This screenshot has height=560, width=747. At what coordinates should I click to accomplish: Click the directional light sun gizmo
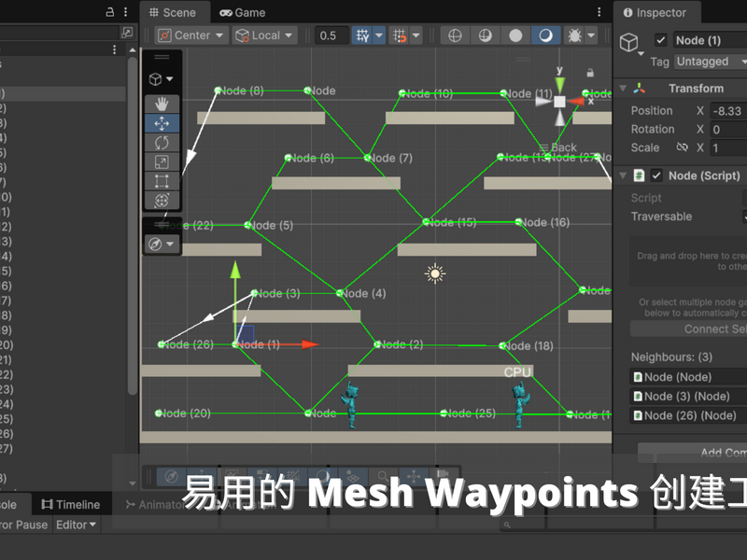434,273
